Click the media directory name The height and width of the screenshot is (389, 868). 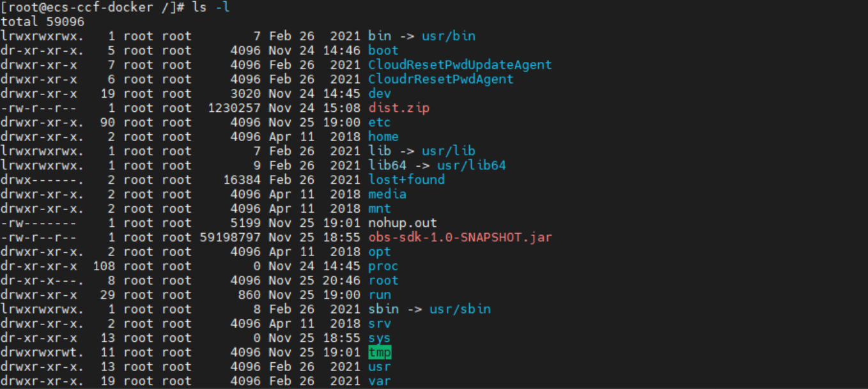[387, 194]
